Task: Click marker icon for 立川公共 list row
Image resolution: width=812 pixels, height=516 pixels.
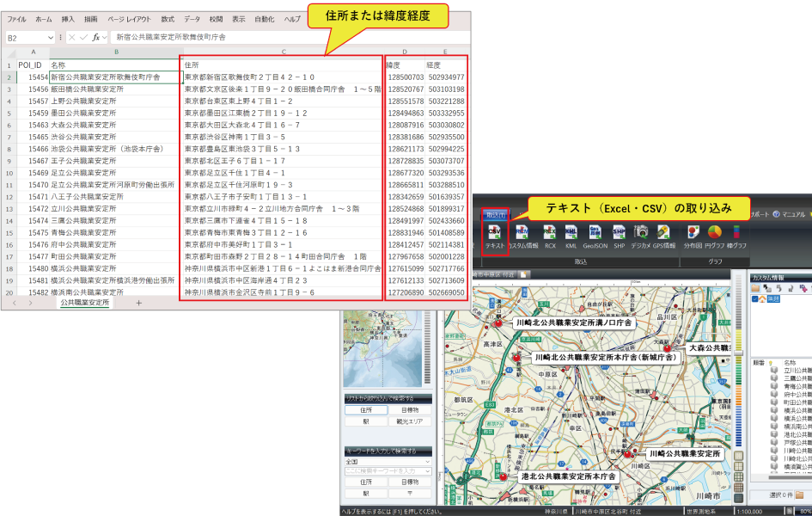Action: tap(774, 371)
